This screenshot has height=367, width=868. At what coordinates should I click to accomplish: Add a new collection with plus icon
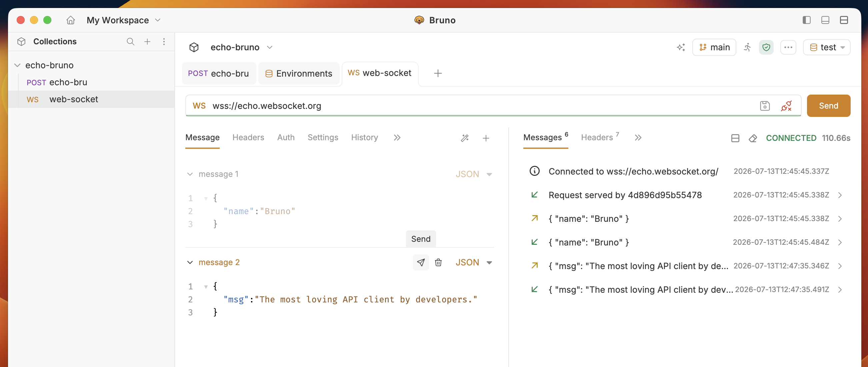147,41
